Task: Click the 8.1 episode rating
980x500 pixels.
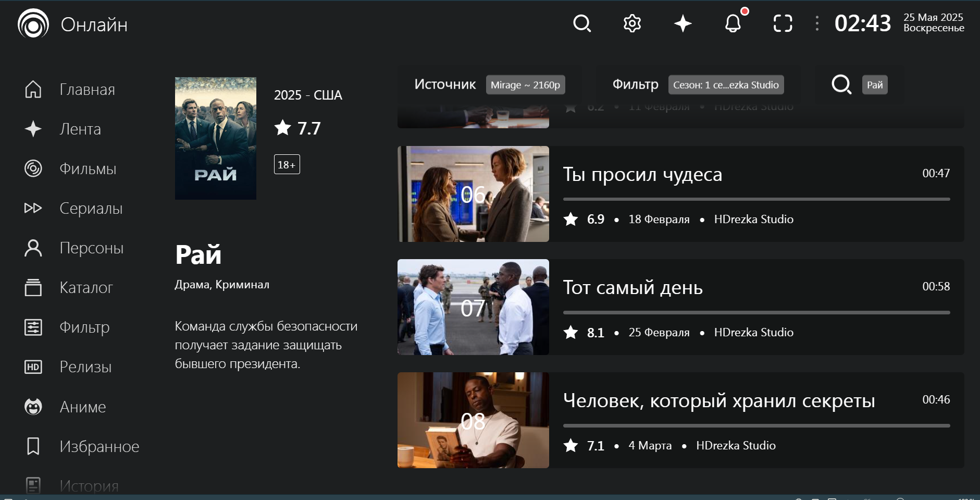Action: click(596, 333)
